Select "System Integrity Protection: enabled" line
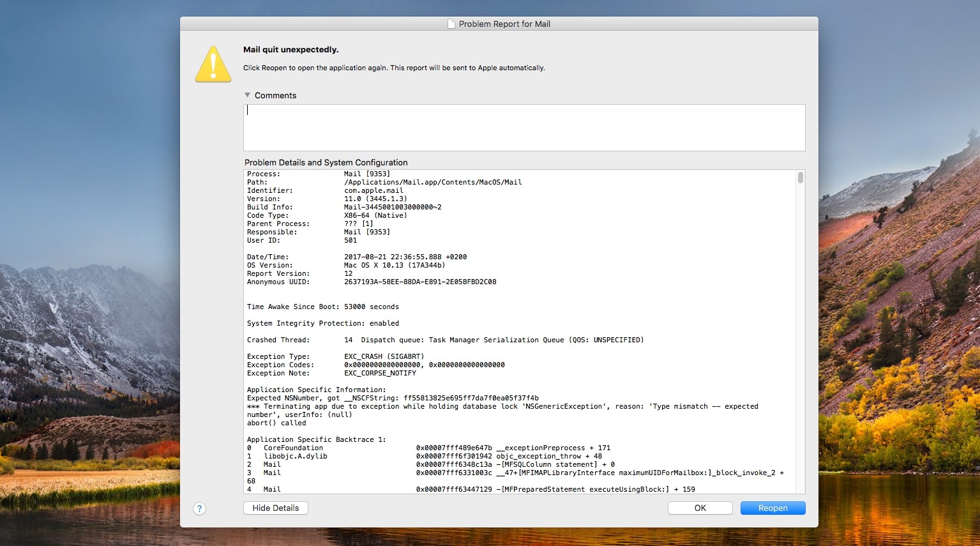 point(323,323)
